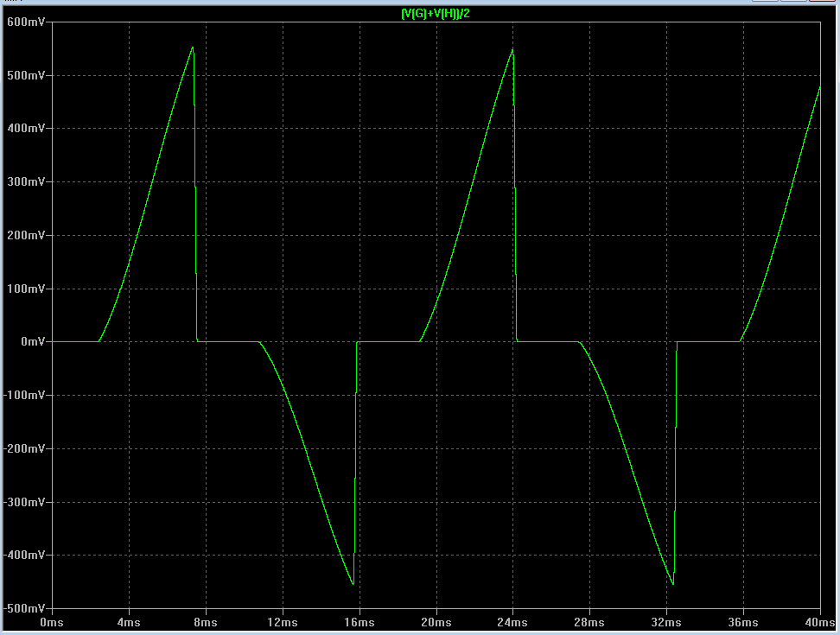
Task: Click the 28ms time axis label
Action: tap(589, 623)
